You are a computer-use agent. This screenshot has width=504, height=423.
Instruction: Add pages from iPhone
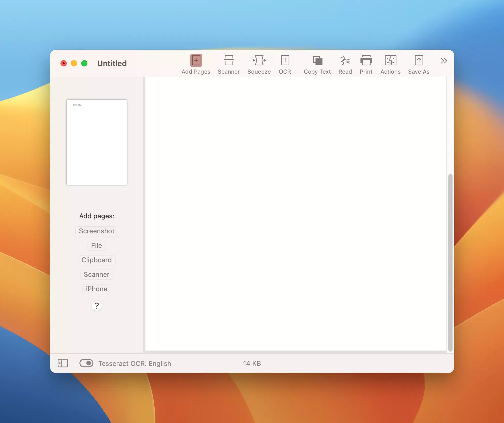pyautogui.click(x=96, y=289)
